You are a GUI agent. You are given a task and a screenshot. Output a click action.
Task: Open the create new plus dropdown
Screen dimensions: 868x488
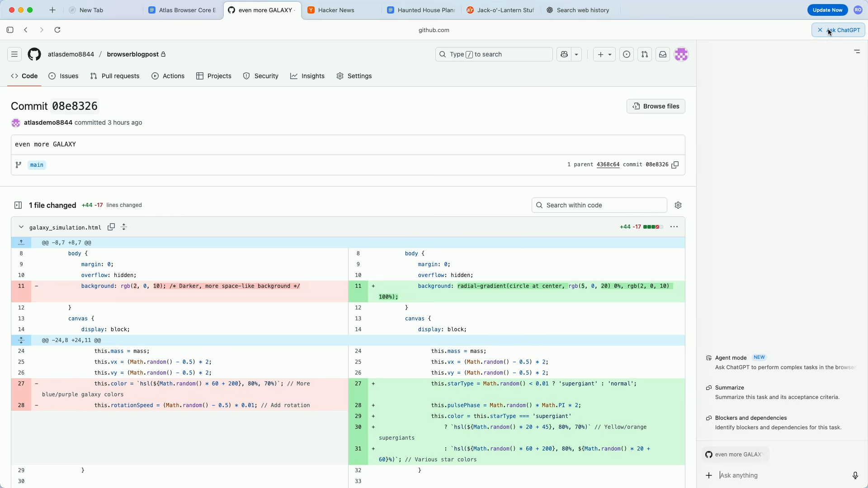[604, 54]
